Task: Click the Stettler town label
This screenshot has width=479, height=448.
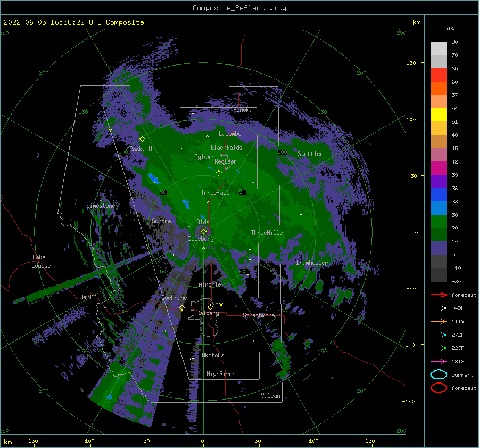Action: 310,154
